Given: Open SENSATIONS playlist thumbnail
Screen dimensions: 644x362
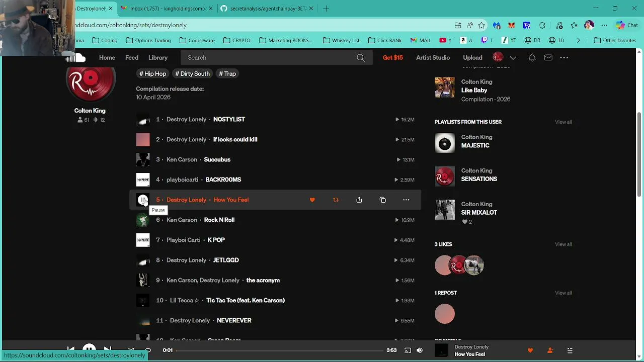Looking at the screenshot, I should tap(444, 176).
